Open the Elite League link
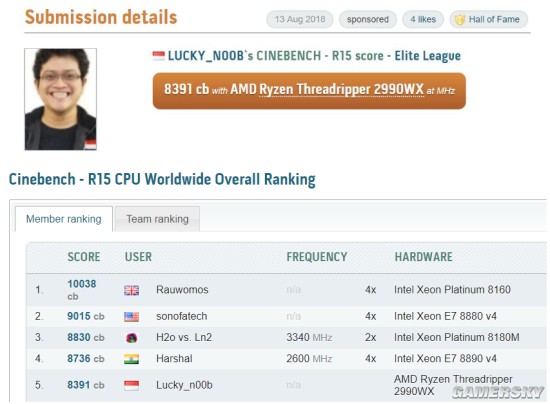This screenshot has height=404, width=550. [x=427, y=56]
